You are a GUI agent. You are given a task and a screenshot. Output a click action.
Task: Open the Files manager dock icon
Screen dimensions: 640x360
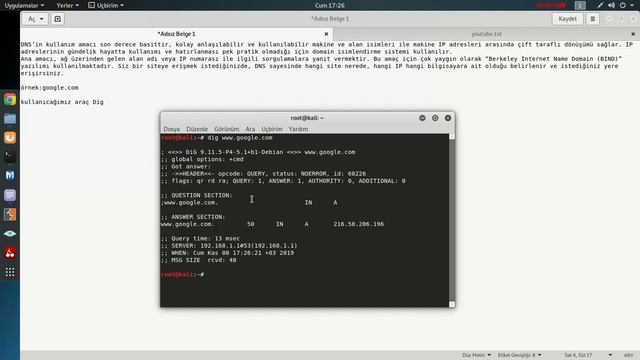pyautogui.click(x=10, y=119)
